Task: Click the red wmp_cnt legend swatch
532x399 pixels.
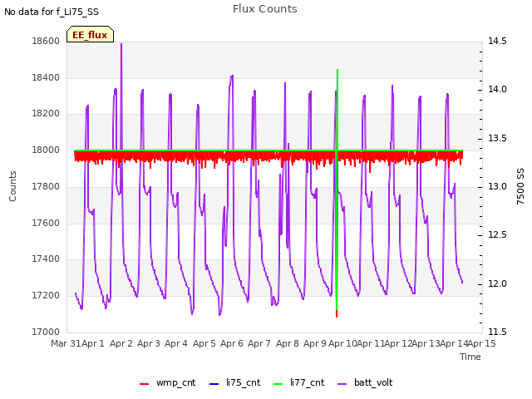Action: 144,384
